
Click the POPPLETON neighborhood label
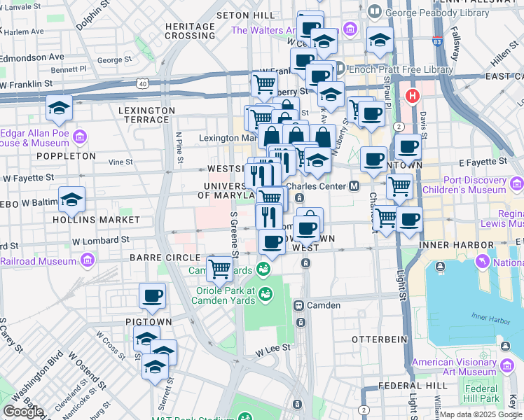pyautogui.click(x=66, y=156)
